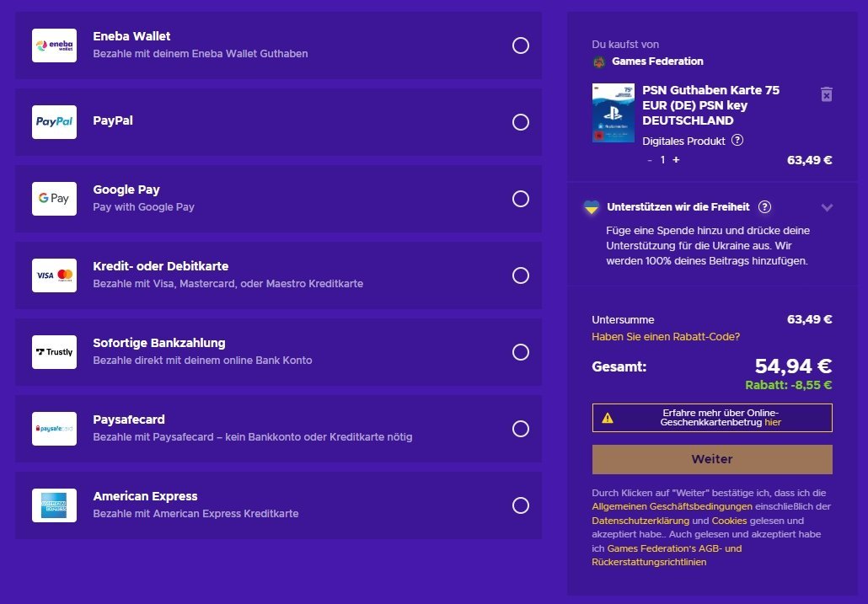This screenshot has width=868, height=604.
Task: Click the Gesamt 54,94 € total amount
Action: pyautogui.click(x=793, y=366)
